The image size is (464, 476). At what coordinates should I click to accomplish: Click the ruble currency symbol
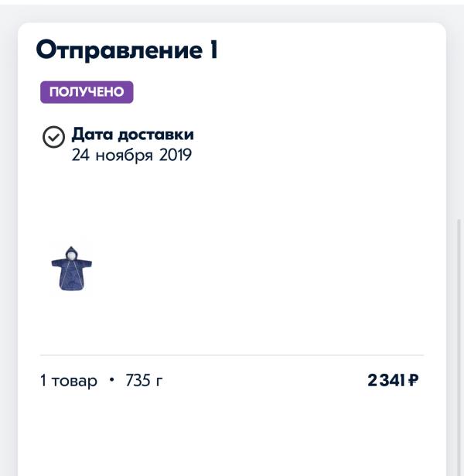point(414,380)
